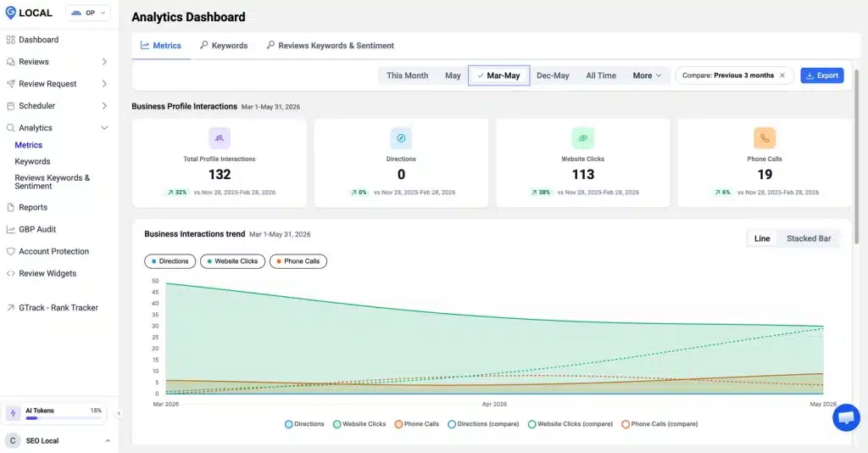
Task: Click the Total Profile Interactions value 132
Action: click(220, 175)
